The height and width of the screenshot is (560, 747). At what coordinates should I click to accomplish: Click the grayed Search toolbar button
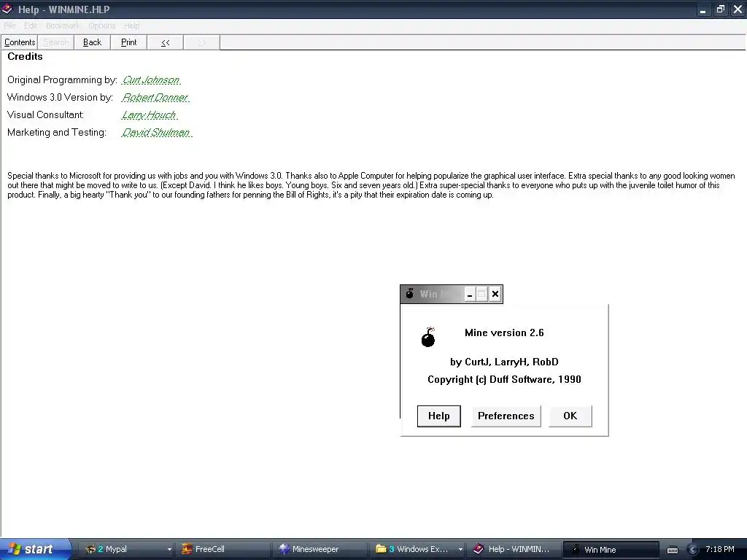[x=55, y=42]
